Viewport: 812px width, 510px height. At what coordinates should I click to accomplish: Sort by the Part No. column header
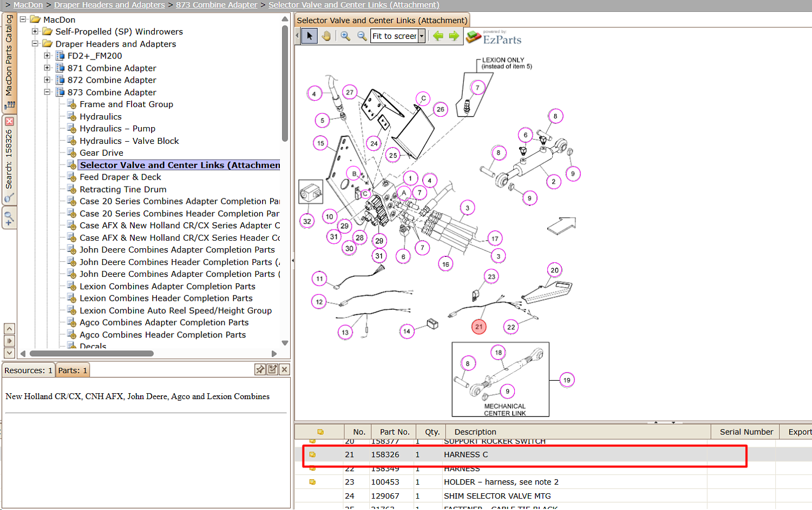395,432
